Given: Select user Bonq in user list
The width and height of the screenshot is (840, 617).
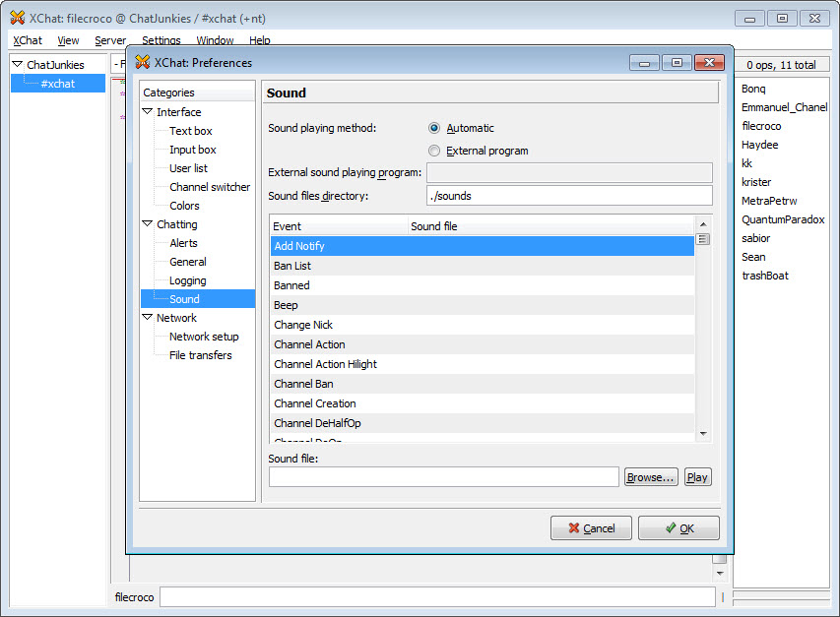Looking at the screenshot, I should point(753,89).
